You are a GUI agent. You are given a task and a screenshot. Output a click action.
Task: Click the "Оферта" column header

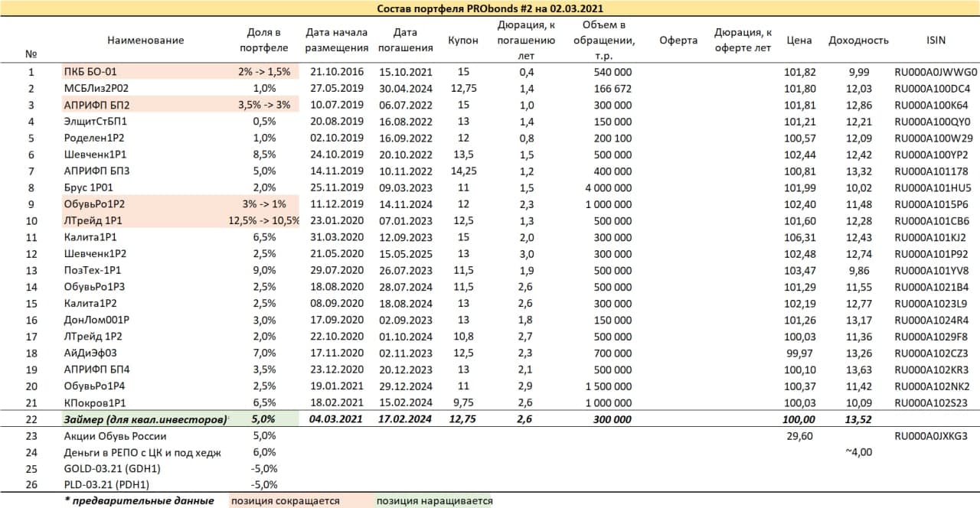(678, 40)
